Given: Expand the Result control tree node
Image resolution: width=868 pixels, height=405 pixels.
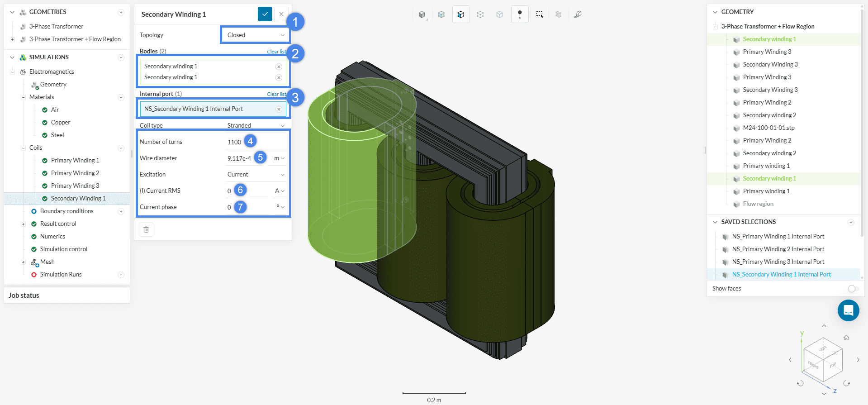Looking at the screenshot, I should [23, 224].
